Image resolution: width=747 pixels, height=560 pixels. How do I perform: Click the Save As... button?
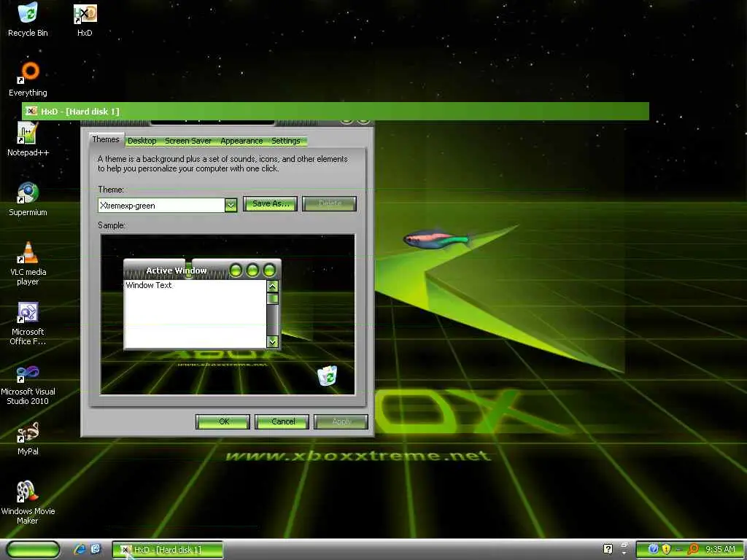pos(270,204)
